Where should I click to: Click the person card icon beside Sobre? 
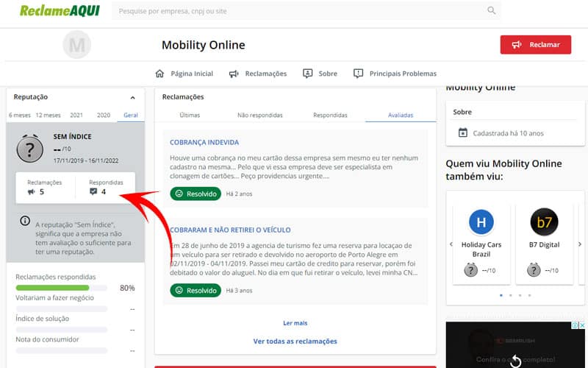(x=307, y=74)
